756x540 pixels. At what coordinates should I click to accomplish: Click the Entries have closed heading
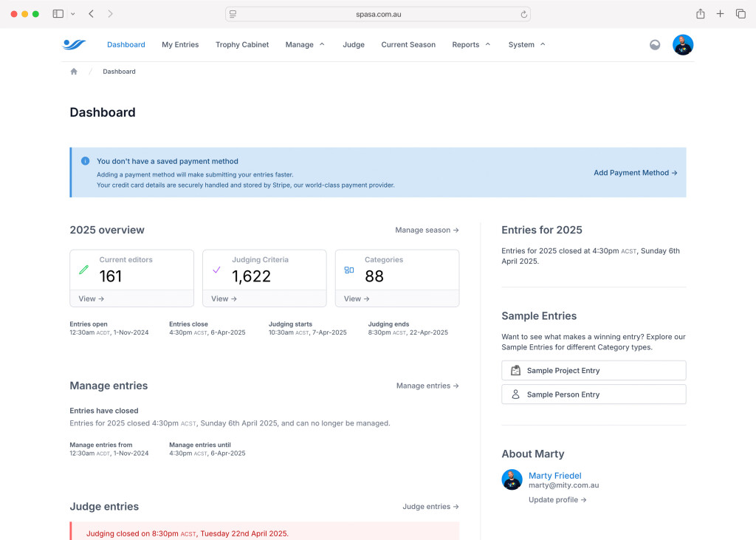(103, 411)
